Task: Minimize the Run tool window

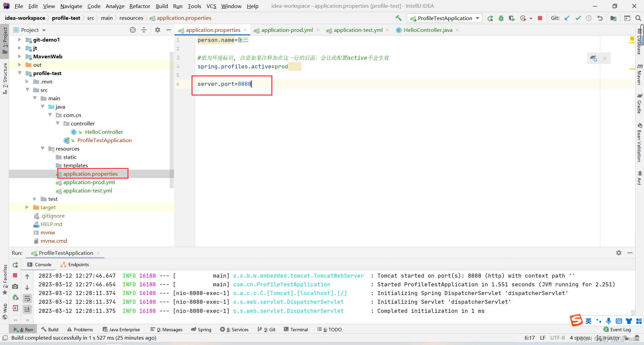Action: click(630, 253)
